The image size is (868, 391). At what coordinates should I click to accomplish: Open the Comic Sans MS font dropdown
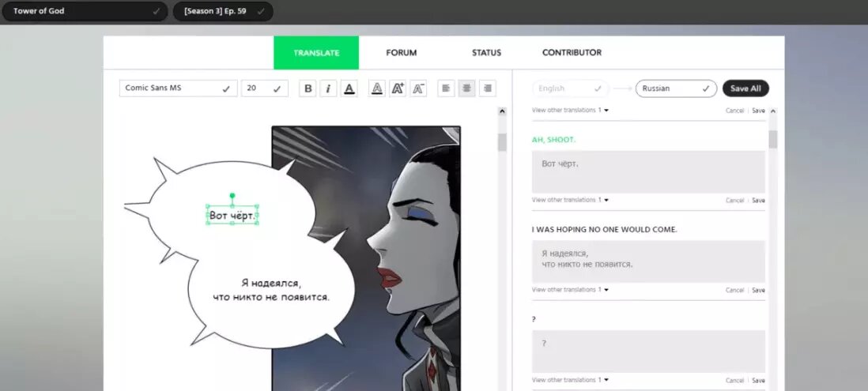click(178, 88)
